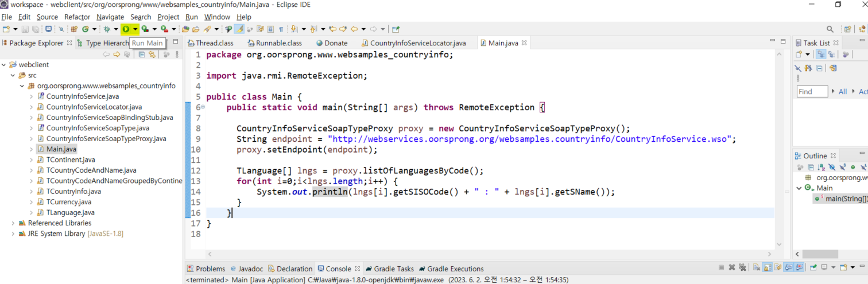Image resolution: width=868 pixels, height=284 pixels.
Task: Open the Navigate menu
Action: click(110, 17)
